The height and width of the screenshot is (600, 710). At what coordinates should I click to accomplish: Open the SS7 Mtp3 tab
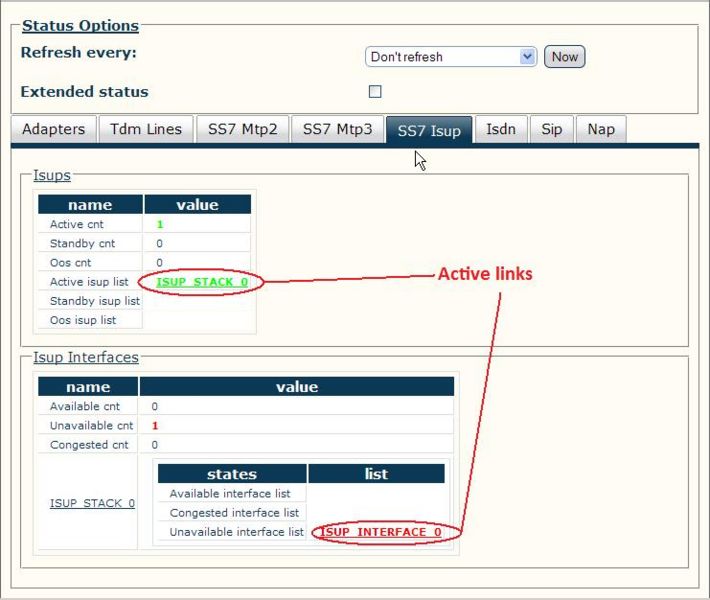pyautogui.click(x=337, y=130)
